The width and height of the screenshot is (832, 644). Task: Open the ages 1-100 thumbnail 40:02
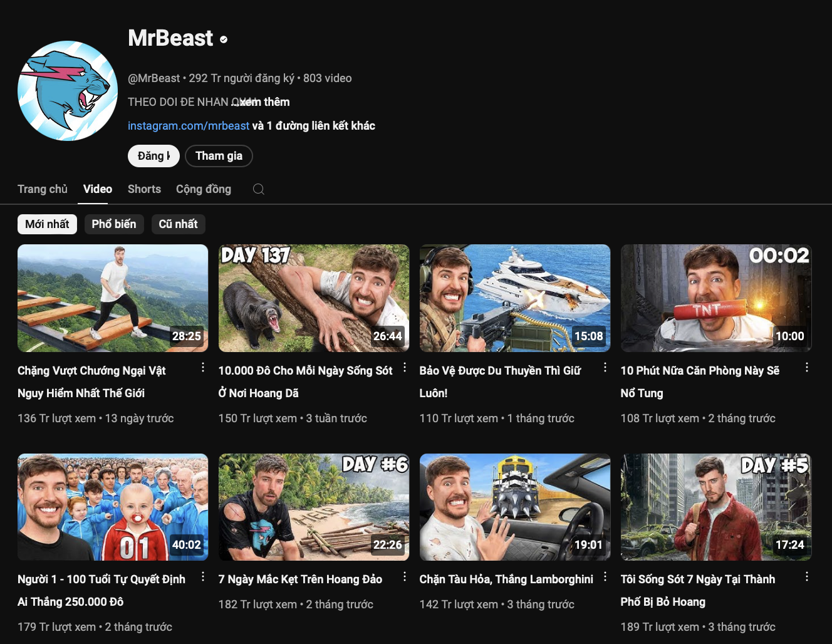coord(113,507)
